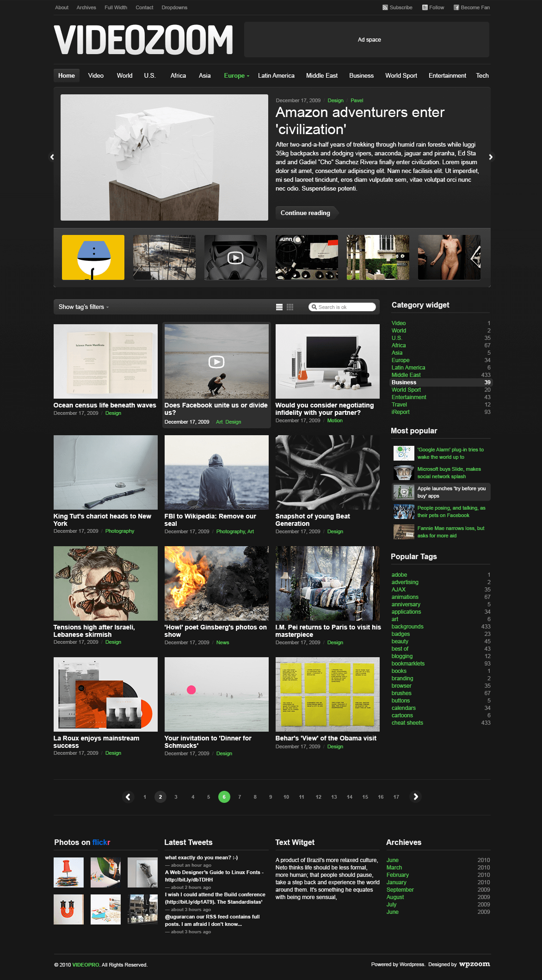Open the building with trees thumbnail
This screenshot has width=542, height=980.
(378, 258)
